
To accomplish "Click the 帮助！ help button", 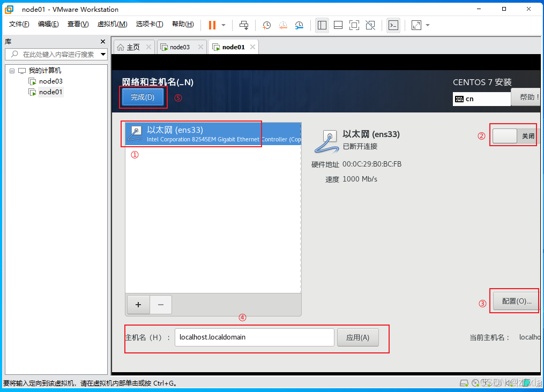I will tap(527, 97).
